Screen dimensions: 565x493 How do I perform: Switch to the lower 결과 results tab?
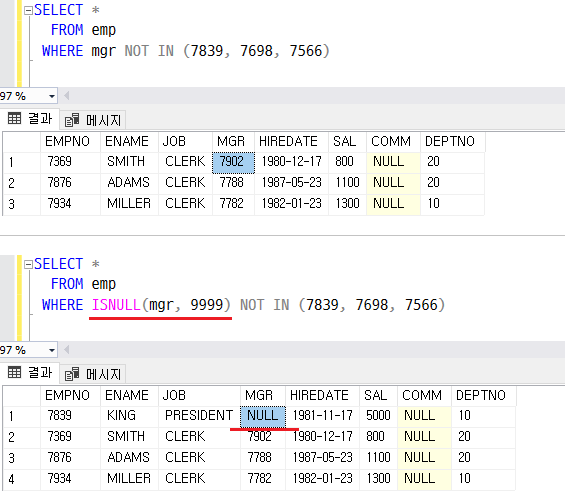(30, 373)
